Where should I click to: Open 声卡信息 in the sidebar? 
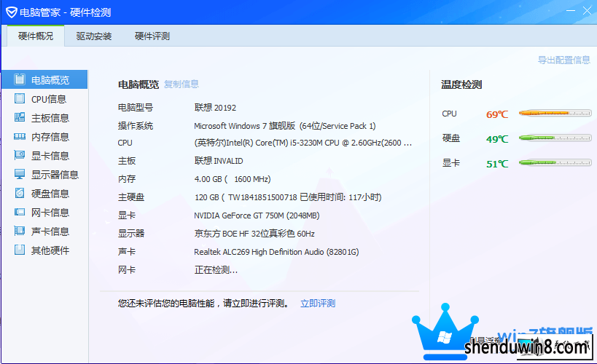point(44,232)
